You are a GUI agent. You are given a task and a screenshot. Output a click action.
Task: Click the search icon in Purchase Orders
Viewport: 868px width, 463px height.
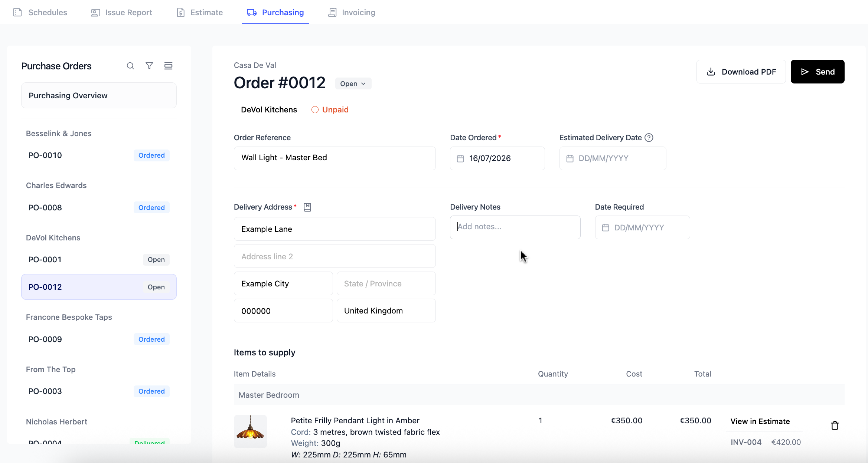tap(130, 66)
